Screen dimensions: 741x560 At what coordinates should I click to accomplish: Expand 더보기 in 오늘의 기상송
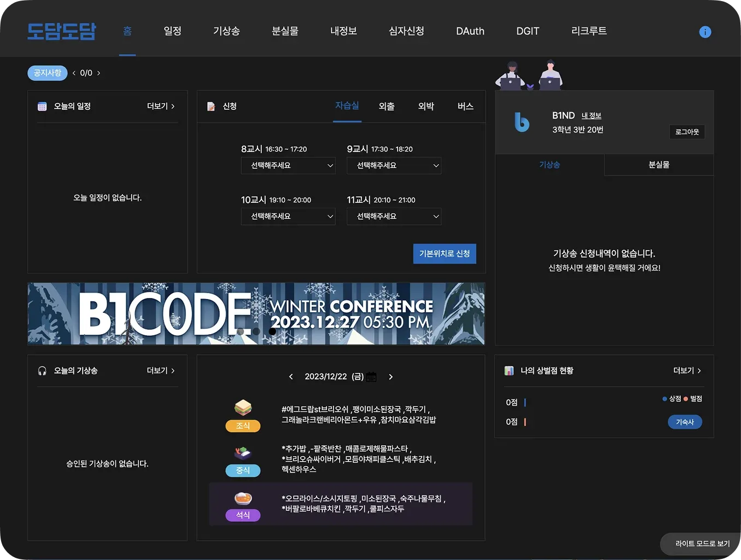[x=161, y=371]
